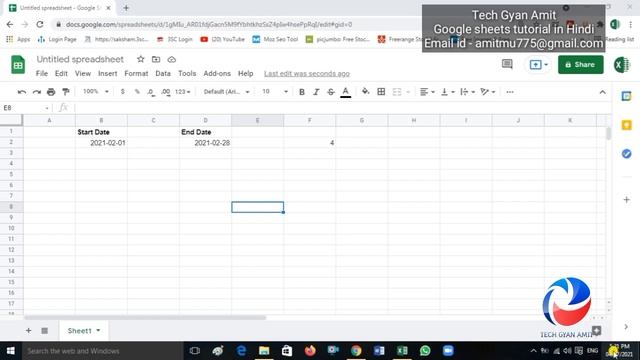Open Excel from the taskbar
The image size is (640, 360).
click(x=402, y=351)
